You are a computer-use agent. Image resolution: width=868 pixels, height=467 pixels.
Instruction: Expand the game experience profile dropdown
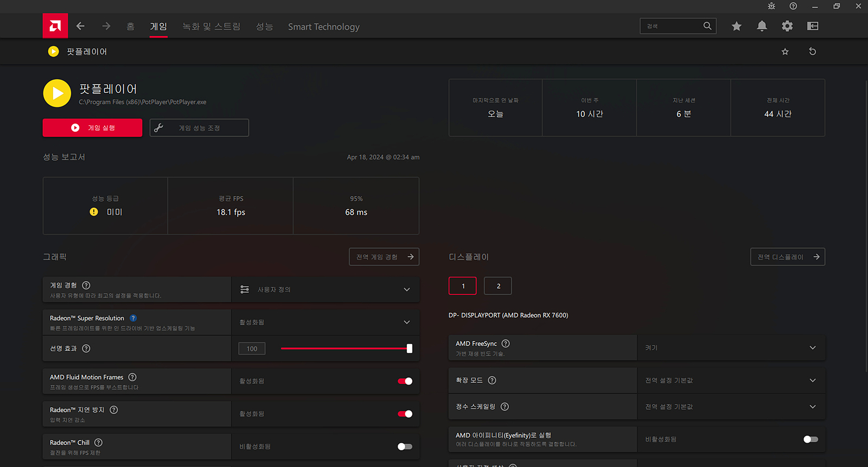(406, 289)
